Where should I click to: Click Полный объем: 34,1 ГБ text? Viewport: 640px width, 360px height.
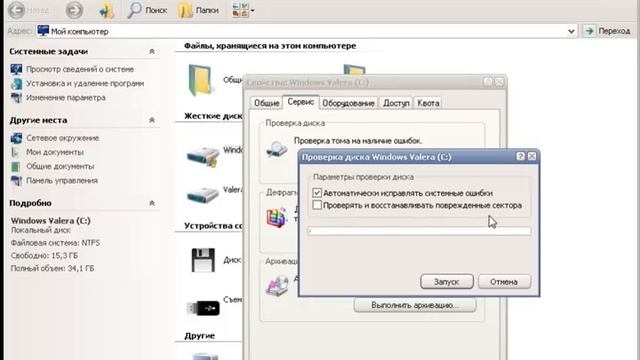[x=52, y=268]
